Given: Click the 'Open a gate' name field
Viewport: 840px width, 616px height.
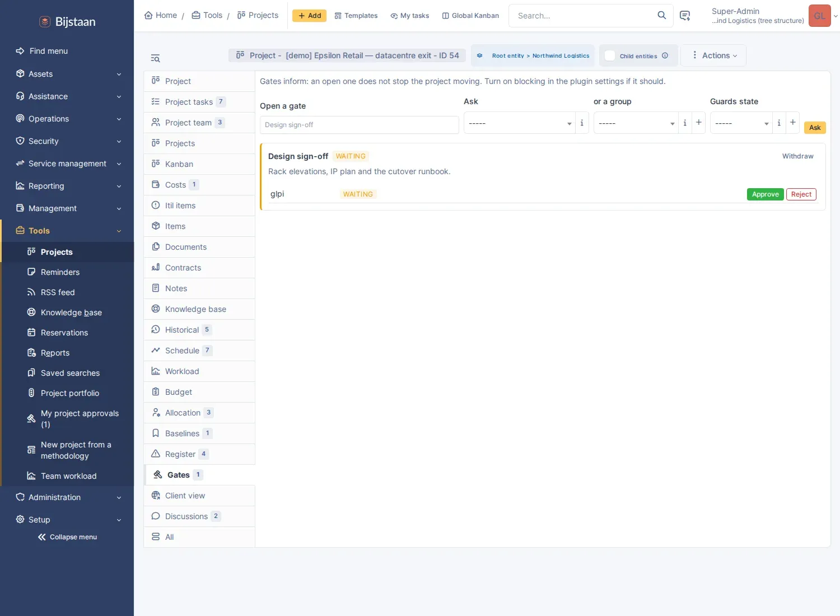Looking at the screenshot, I should [x=360, y=125].
